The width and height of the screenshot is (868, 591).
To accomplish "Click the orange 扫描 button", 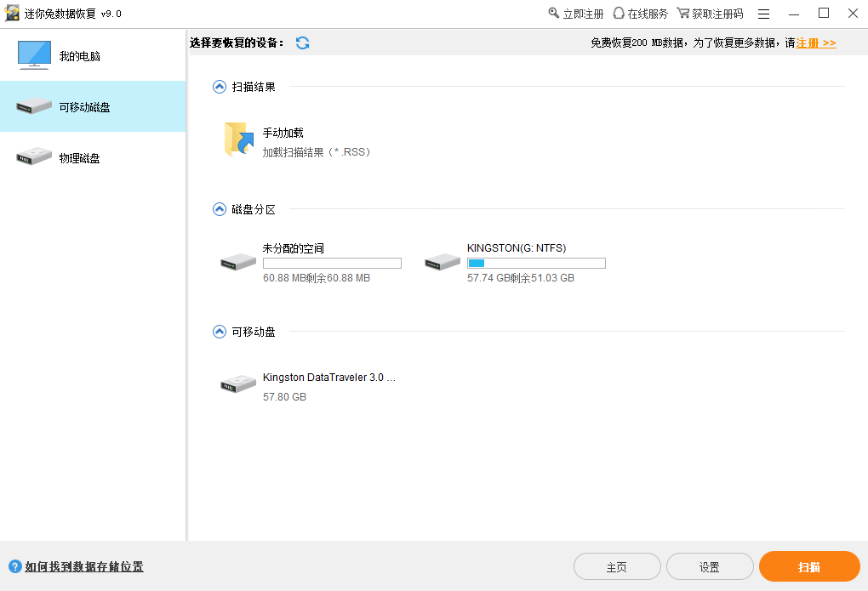I will [x=809, y=566].
